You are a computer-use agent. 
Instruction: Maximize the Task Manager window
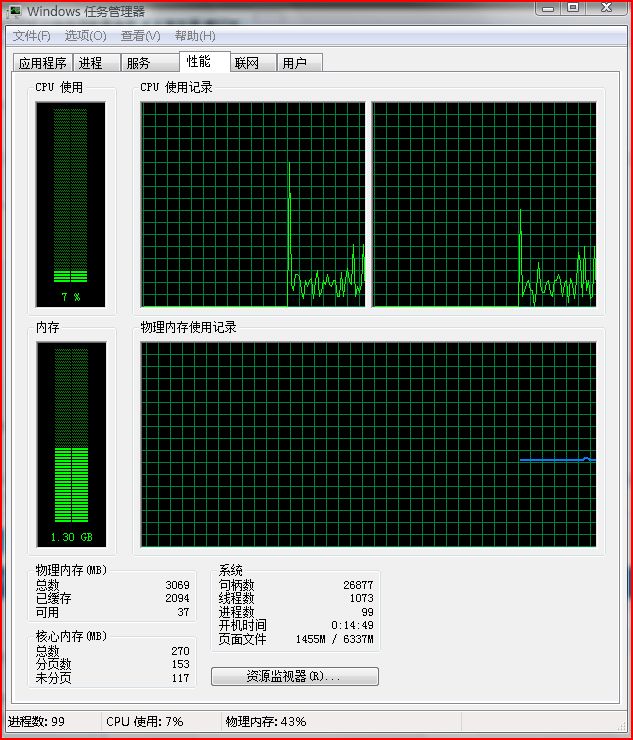(573, 8)
